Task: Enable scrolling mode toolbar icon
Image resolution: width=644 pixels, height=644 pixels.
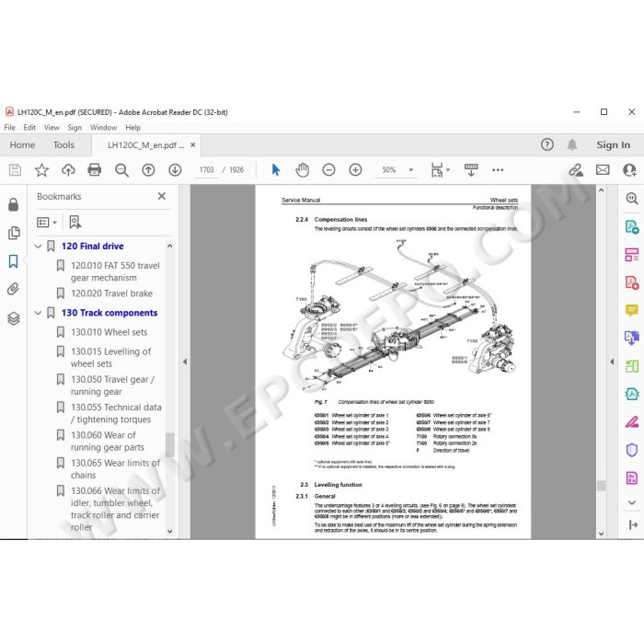Action: (471, 169)
